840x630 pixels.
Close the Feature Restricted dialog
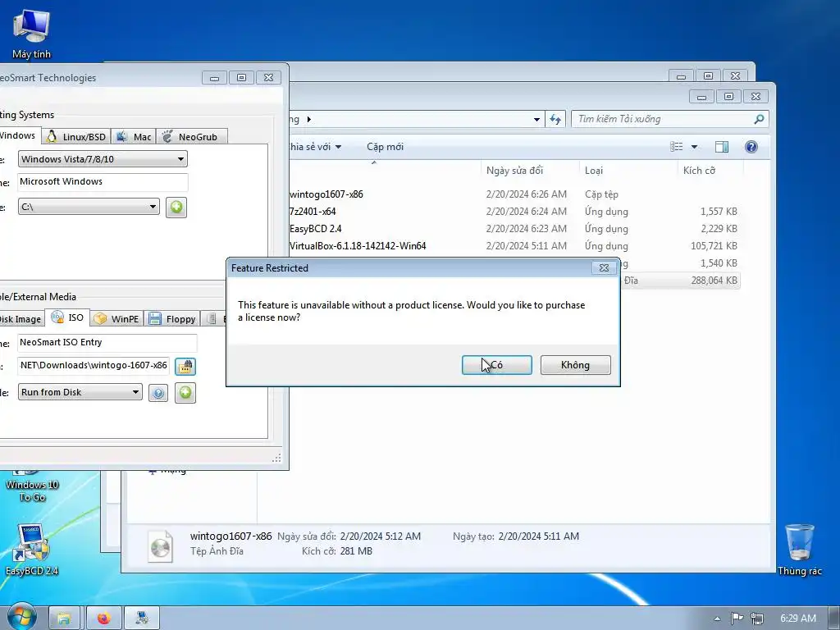[604, 268]
